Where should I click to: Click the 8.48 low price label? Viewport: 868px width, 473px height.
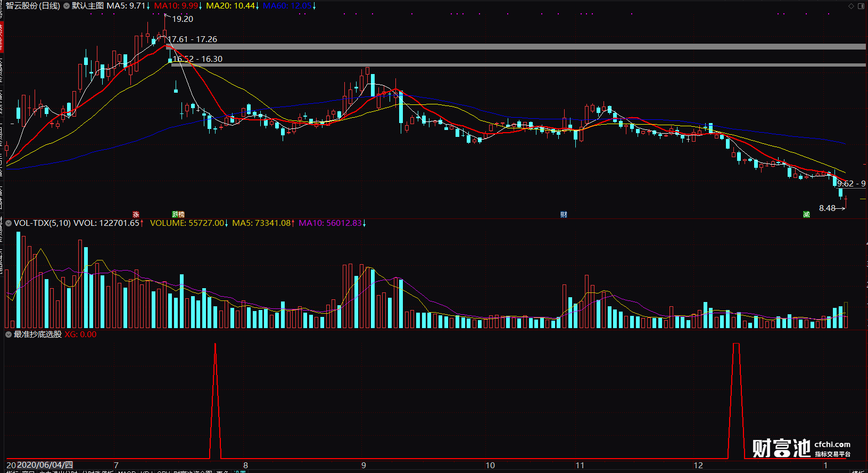(827, 208)
